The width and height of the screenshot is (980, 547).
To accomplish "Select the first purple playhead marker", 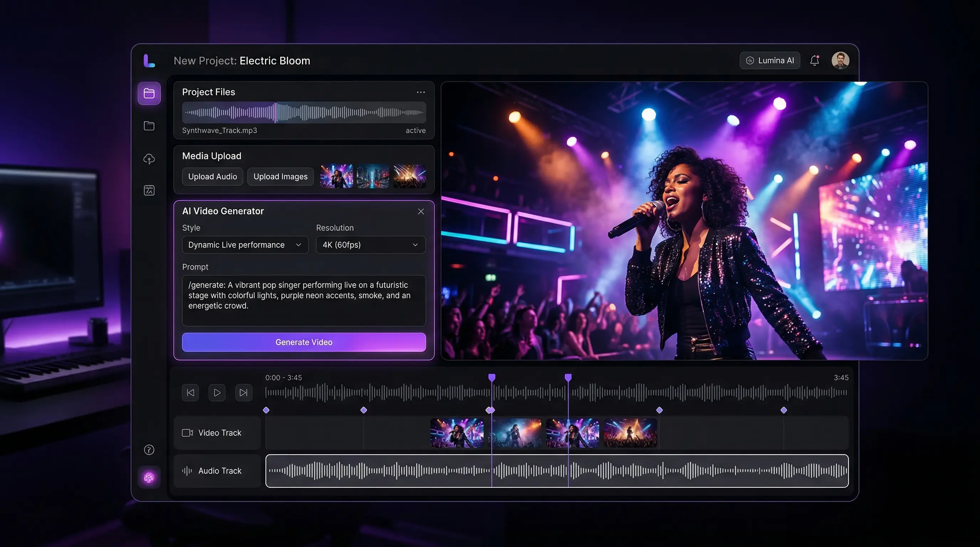I will point(492,377).
